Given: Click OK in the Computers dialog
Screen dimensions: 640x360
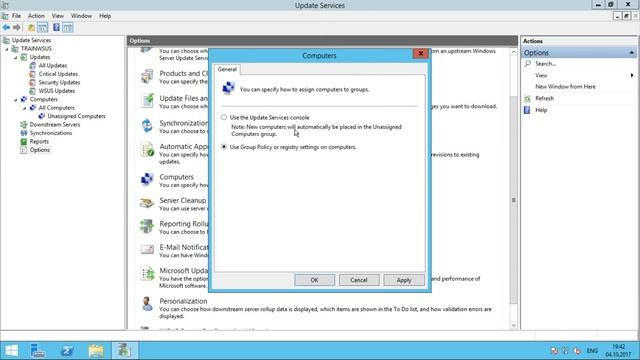Looking at the screenshot, I should click(314, 280).
